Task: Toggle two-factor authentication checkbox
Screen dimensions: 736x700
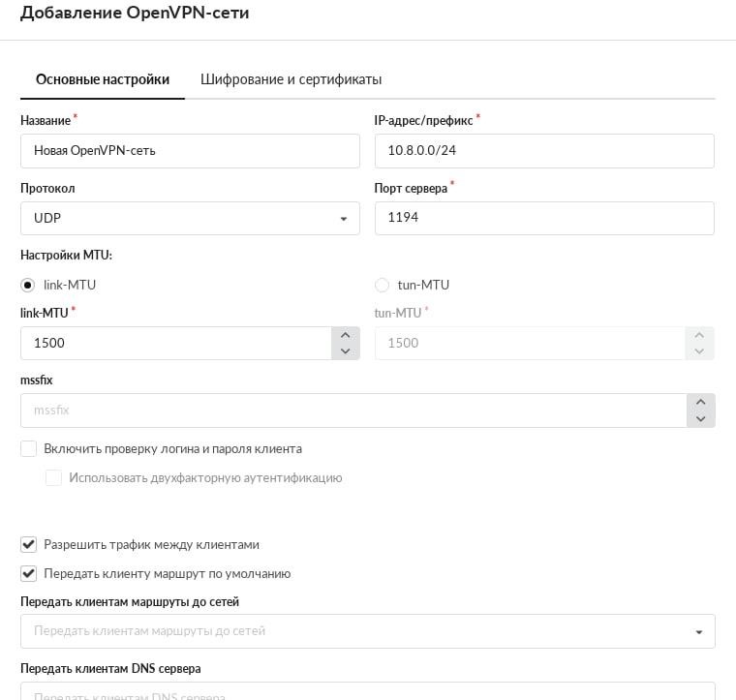Action: point(53,477)
